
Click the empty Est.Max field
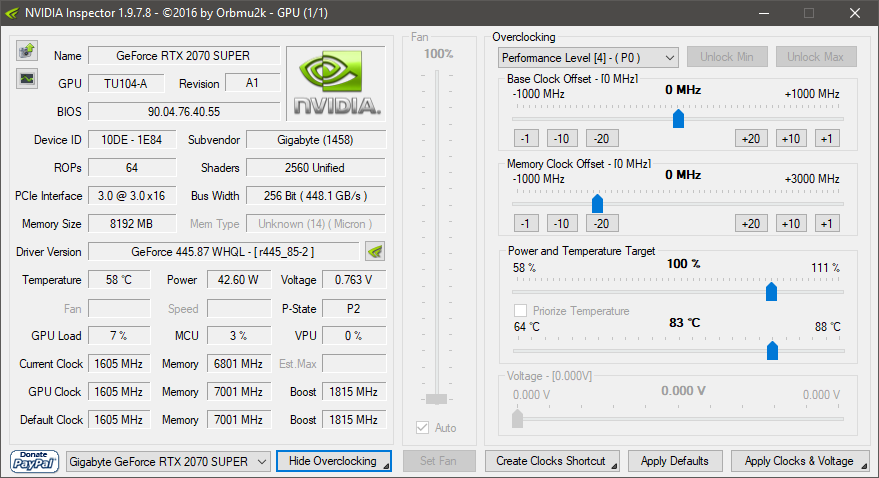(354, 364)
